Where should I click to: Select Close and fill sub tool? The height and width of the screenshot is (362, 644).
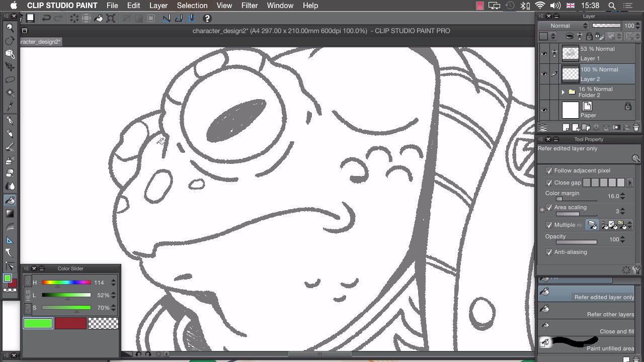[x=586, y=328]
